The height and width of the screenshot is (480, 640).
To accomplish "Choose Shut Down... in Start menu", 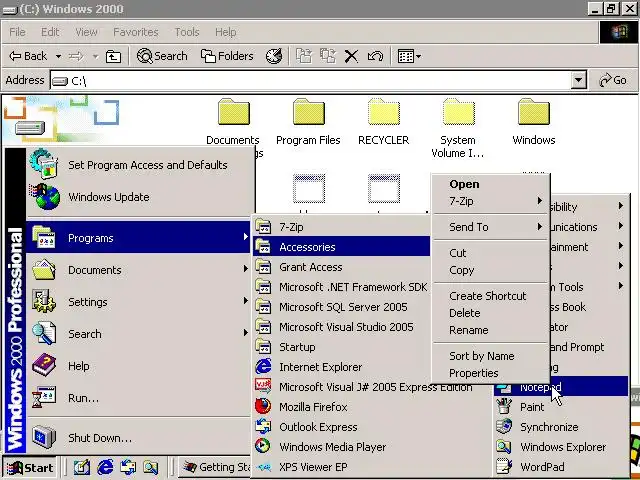I will click(139, 438).
